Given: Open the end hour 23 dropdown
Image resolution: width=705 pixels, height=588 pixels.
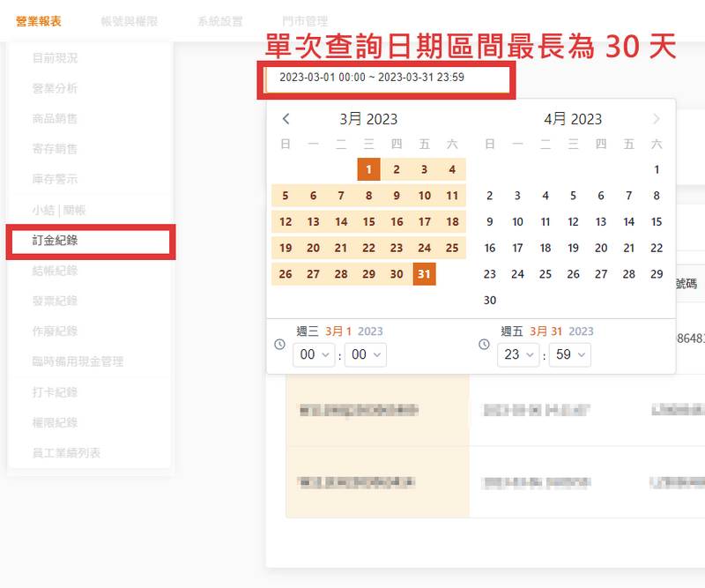Looking at the screenshot, I should tap(520, 354).
